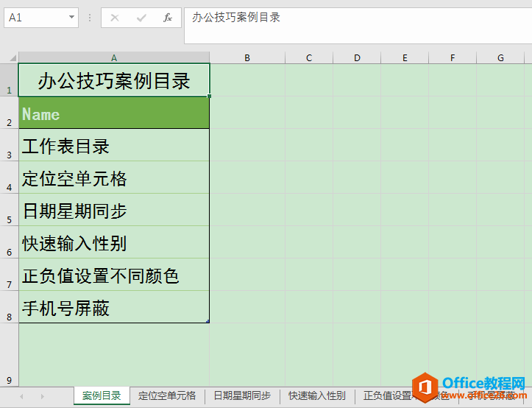The height and width of the screenshot is (408, 532).
Task: Select column A header
Action: tap(114, 57)
